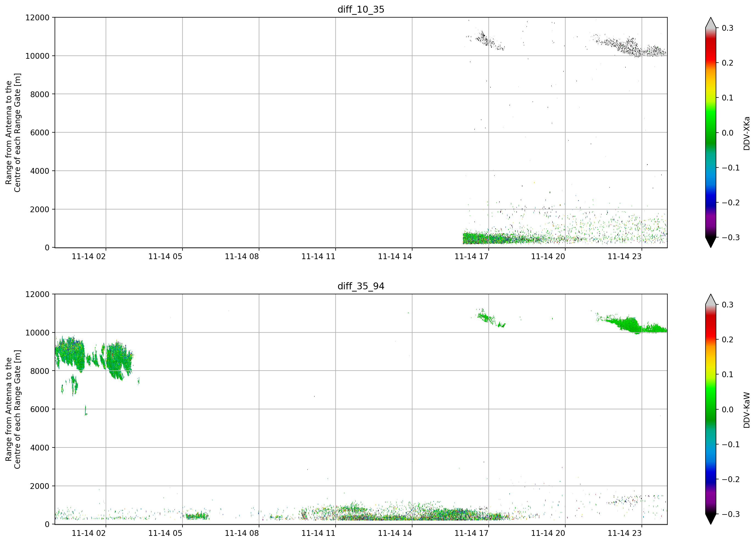756x543 pixels.
Task: Click the "11-14 14" tick under the diff_35_94 plot
Action: pos(395,533)
